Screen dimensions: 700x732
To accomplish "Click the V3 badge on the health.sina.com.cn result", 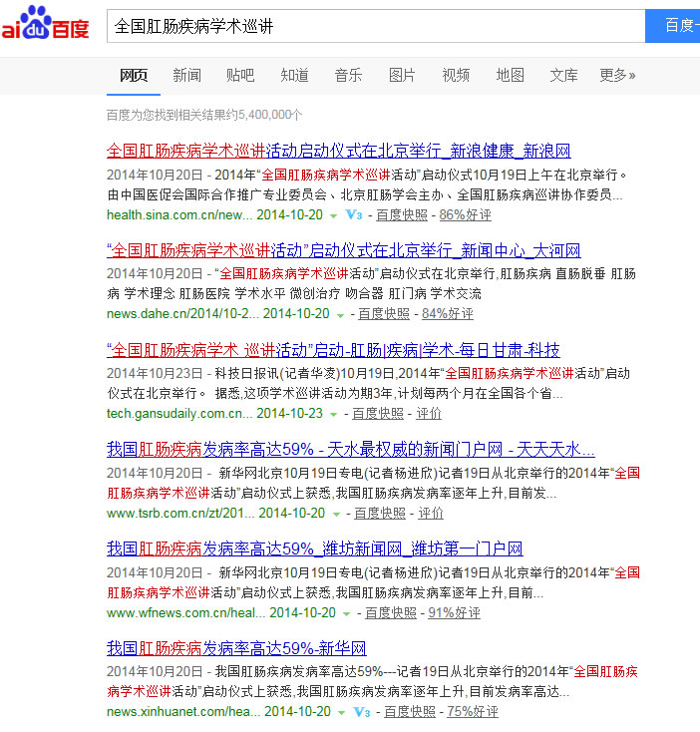I will coord(353,214).
